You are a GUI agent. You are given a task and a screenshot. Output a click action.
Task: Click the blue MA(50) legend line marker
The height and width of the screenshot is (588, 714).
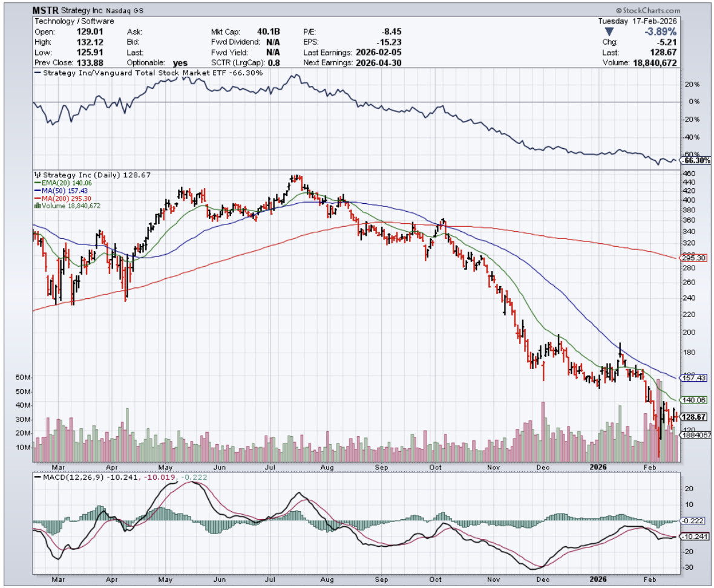click(x=37, y=191)
